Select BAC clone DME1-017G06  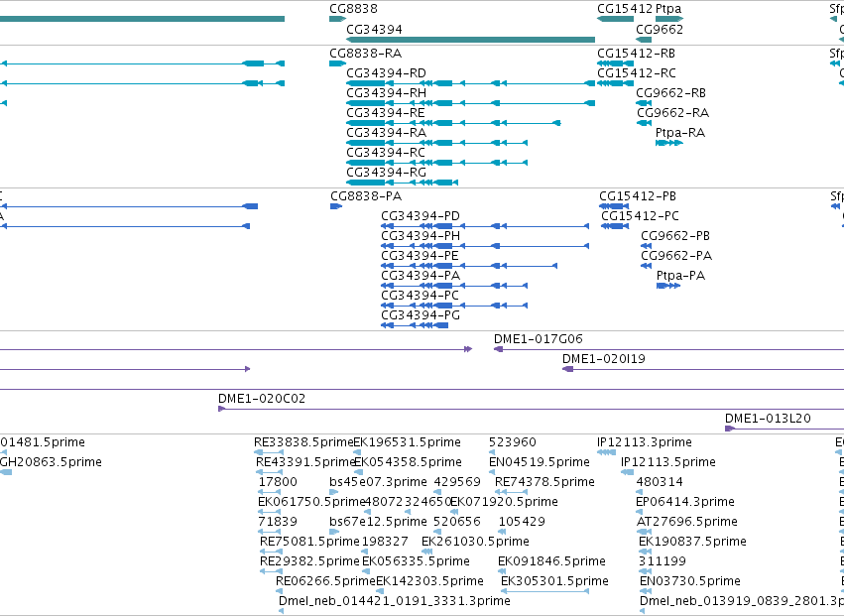tap(539, 339)
